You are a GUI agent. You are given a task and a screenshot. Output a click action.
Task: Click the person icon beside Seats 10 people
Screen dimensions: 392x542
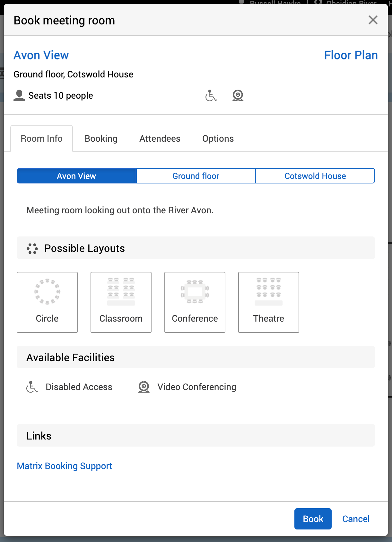coord(19,96)
